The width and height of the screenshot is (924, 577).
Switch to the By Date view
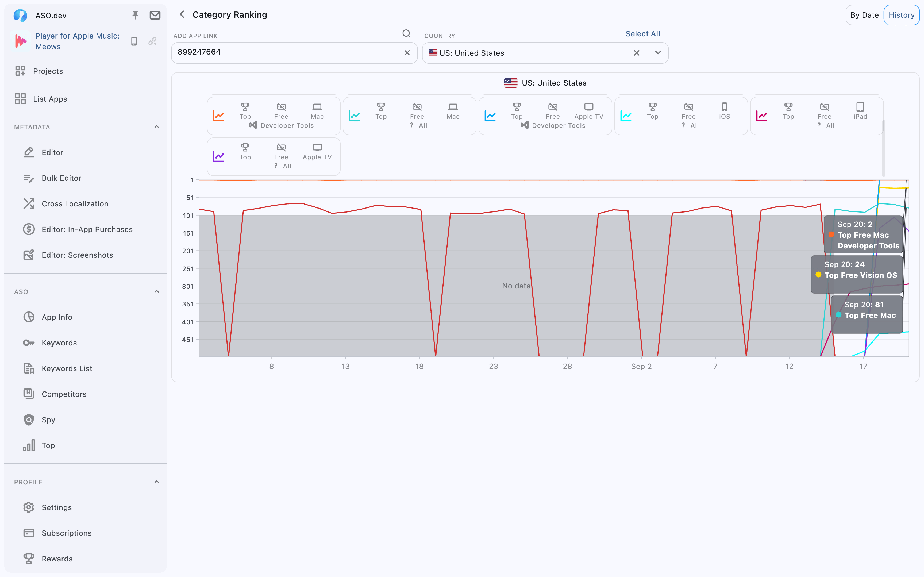tap(864, 15)
